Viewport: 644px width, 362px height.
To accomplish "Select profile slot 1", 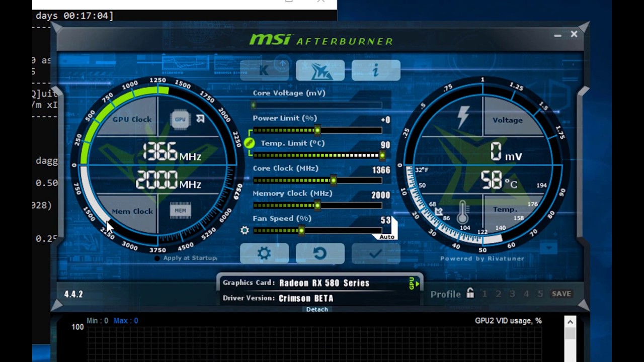I will [485, 294].
